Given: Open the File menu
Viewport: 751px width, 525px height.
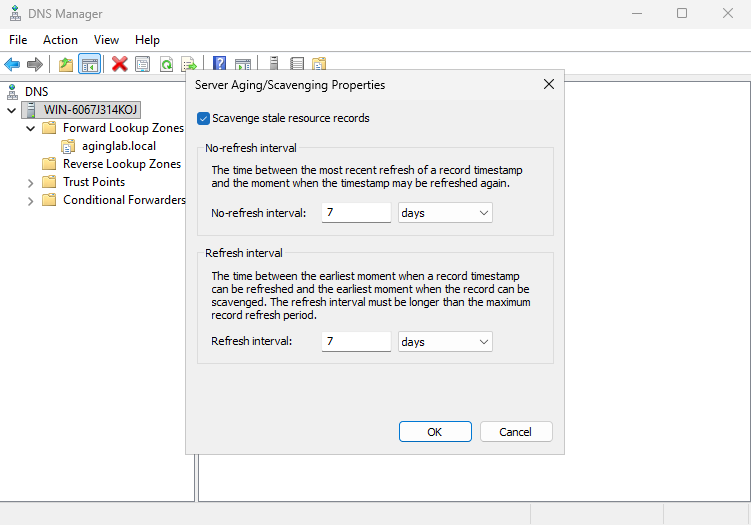Looking at the screenshot, I should tap(18, 40).
